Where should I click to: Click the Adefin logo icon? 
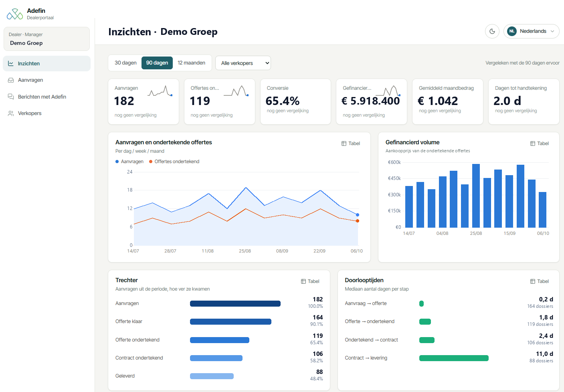(x=15, y=14)
